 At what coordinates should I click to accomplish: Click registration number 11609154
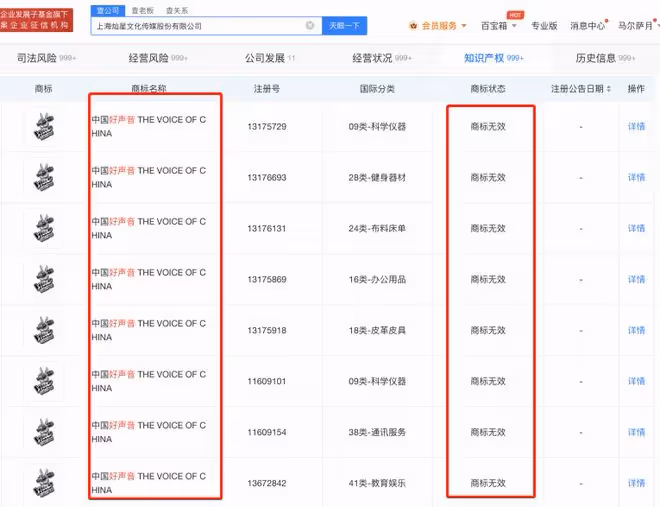click(x=267, y=432)
